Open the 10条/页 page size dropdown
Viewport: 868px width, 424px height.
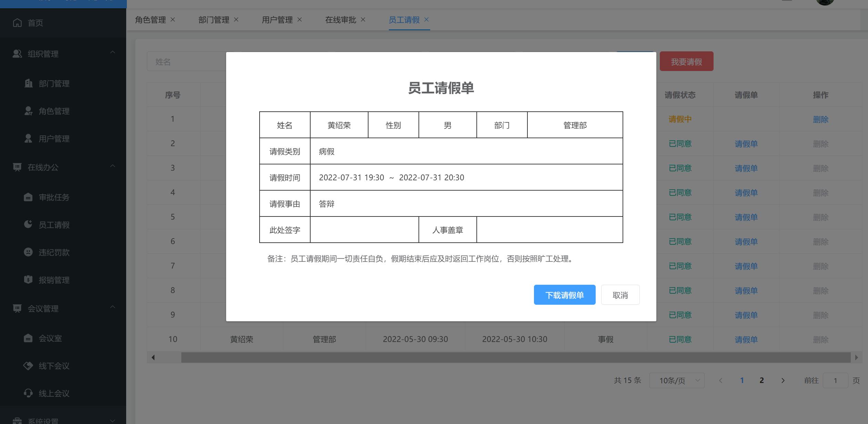(676, 380)
